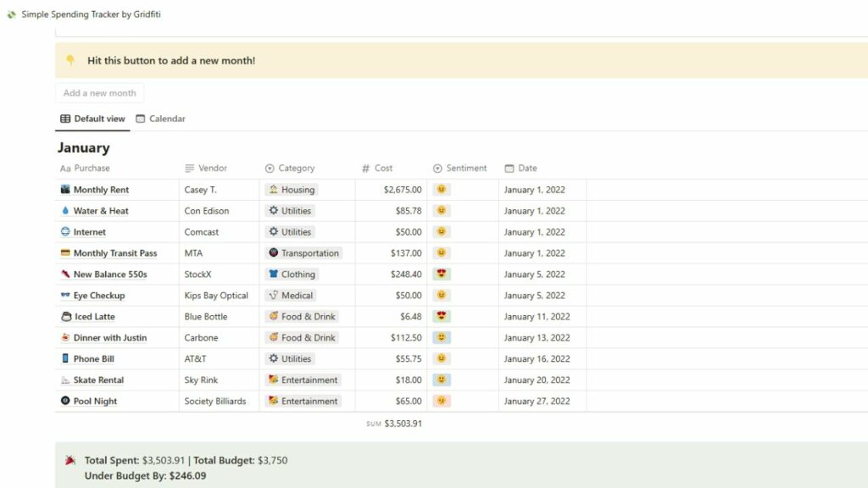Open the Category selector for the Internet row
This screenshot has width=868, height=488.
292,231
